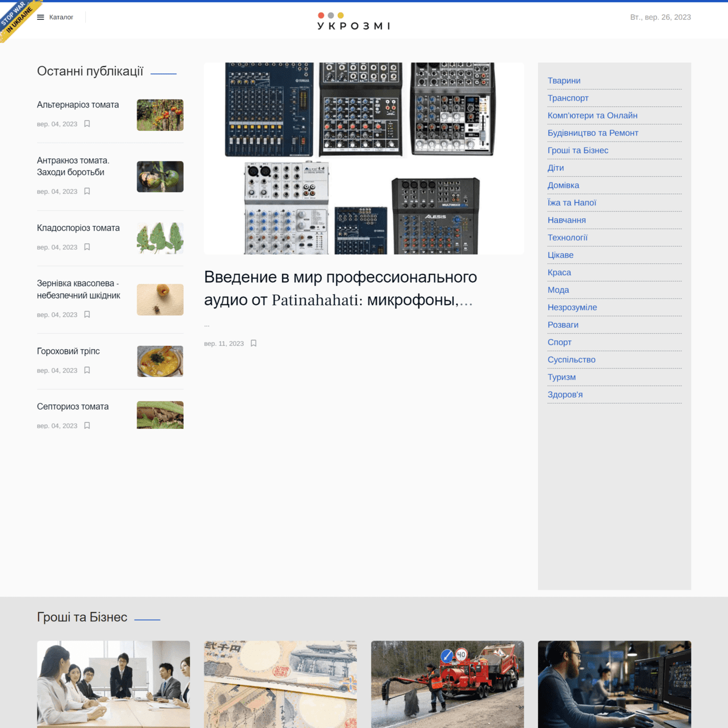Image resolution: width=728 pixels, height=728 pixels.
Task: Click the date Вт., вер. 26, 2023
Action: 660,17
